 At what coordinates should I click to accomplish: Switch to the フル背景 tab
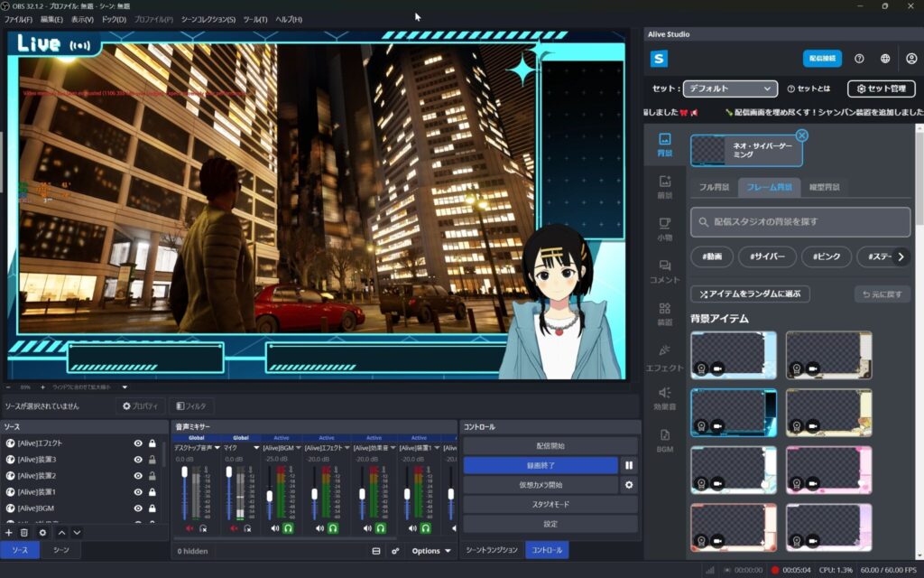coord(714,187)
